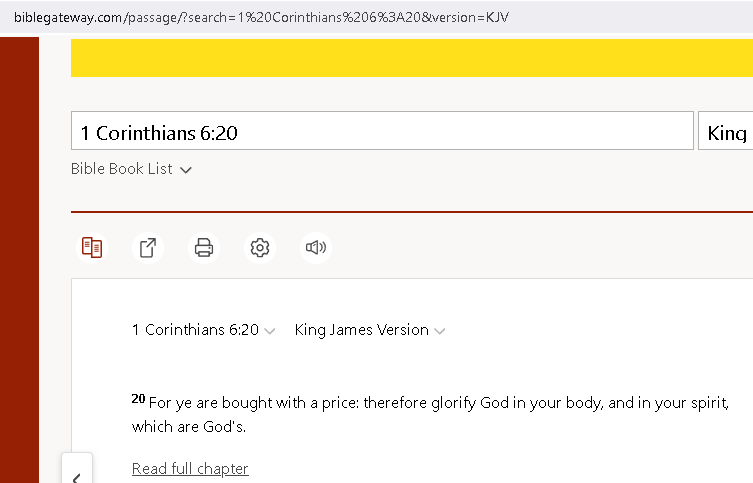753x483 pixels.
Task: Click the share passage icon
Action: tap(148, 247)
